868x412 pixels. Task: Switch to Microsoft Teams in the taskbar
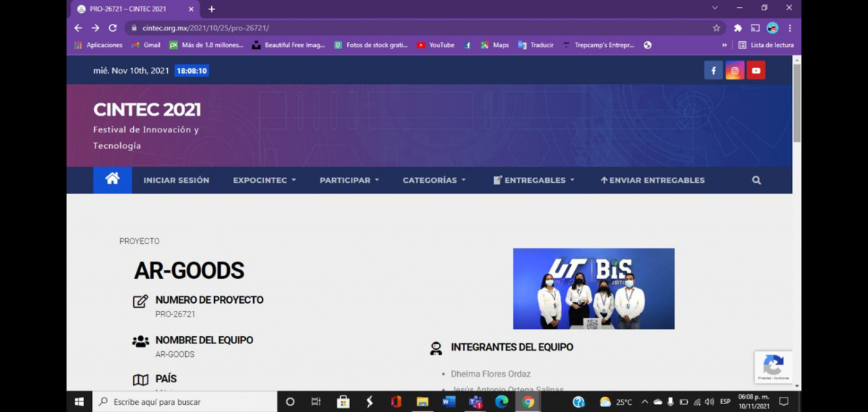pyautogui.click(x=475, y=402)
